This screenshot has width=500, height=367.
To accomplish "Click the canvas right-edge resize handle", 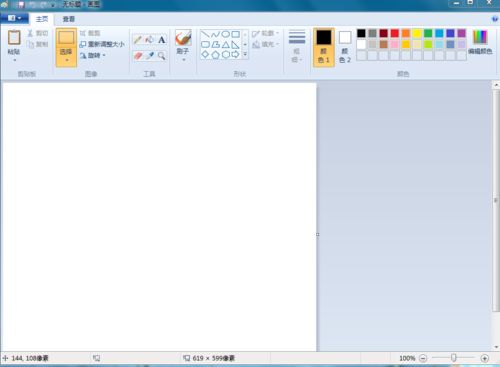I will coord(317,234).
